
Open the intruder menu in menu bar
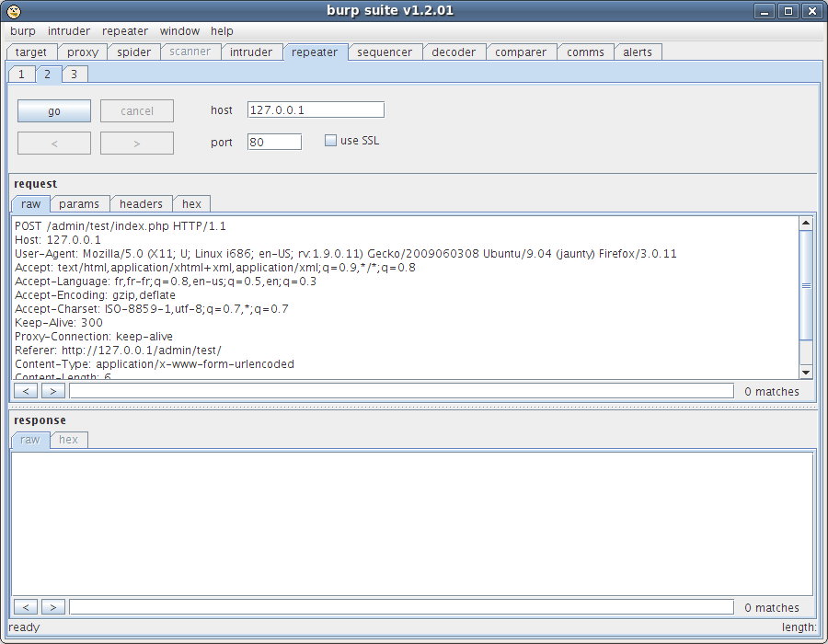point(69,31)
